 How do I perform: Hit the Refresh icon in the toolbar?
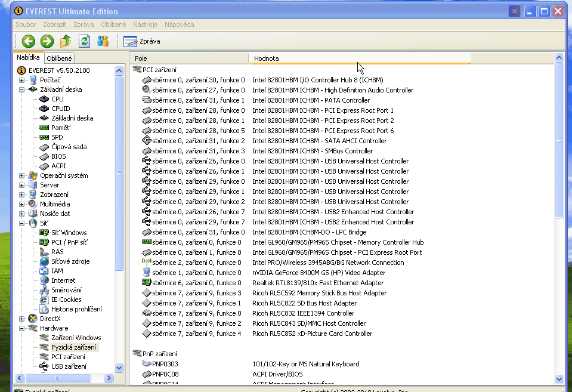[x=84, y=41]
